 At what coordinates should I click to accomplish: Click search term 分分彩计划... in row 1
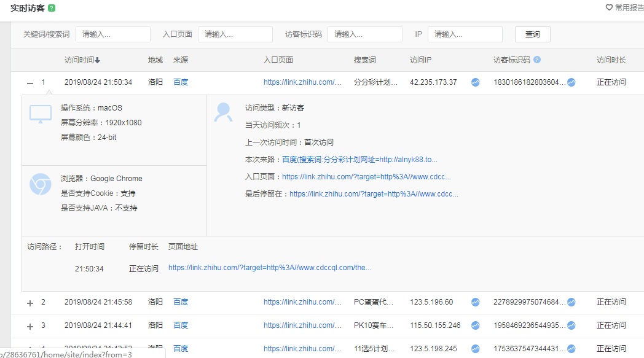[x=375, y=82]
